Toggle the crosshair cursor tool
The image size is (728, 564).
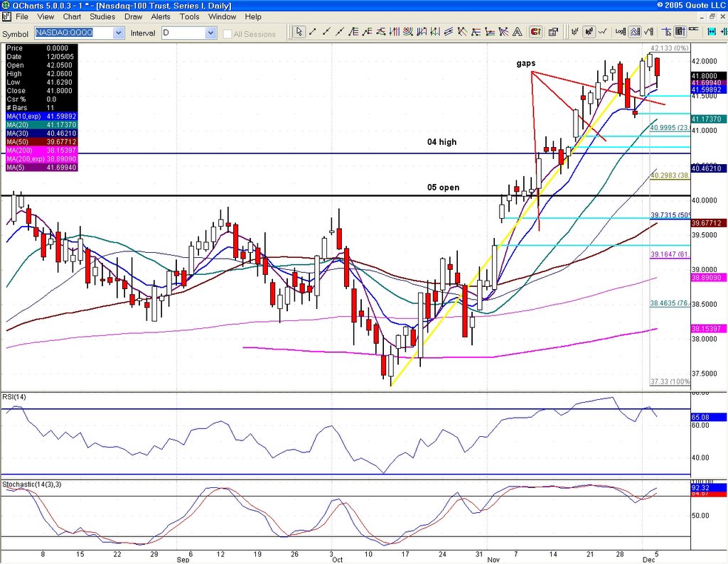[x=666, y=31]
